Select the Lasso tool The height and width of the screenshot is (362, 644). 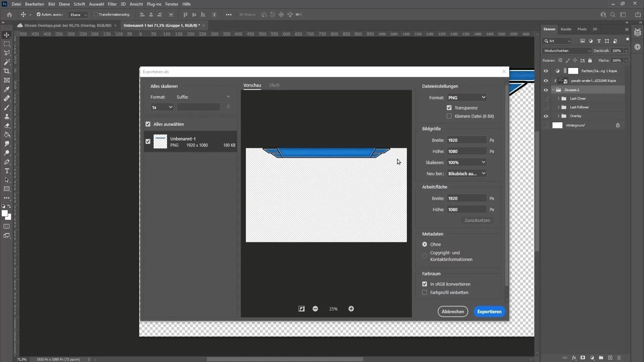[7, 53]
